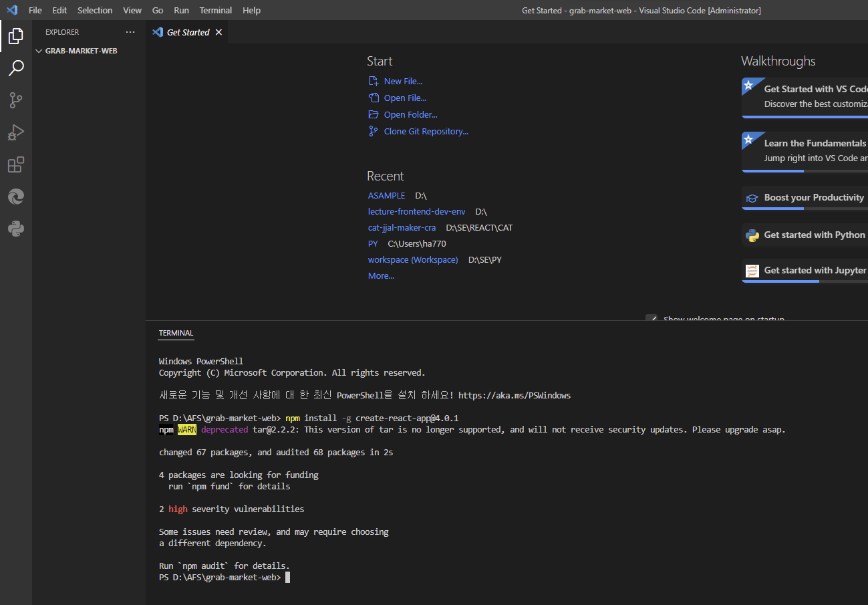Open recent folder lecture-frontend-dev-env

click(417, 212)
